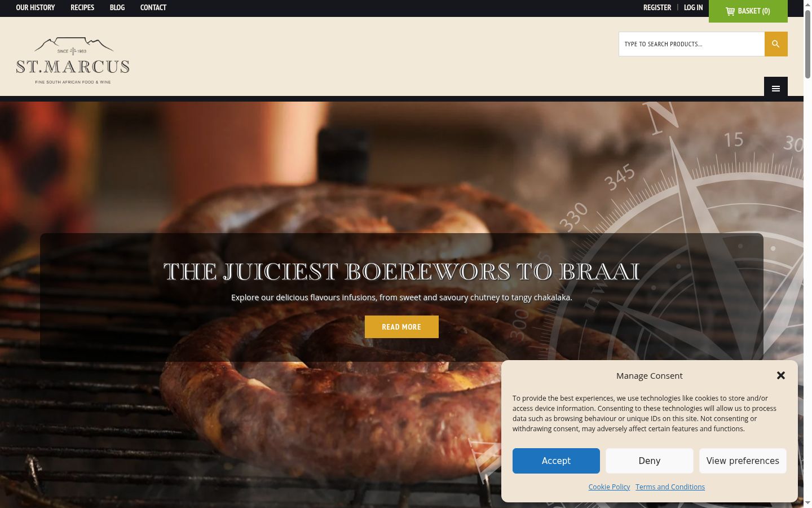Click the St. Marcus logo
Viewport: 812px width, 508px height.
pos(73,60)
